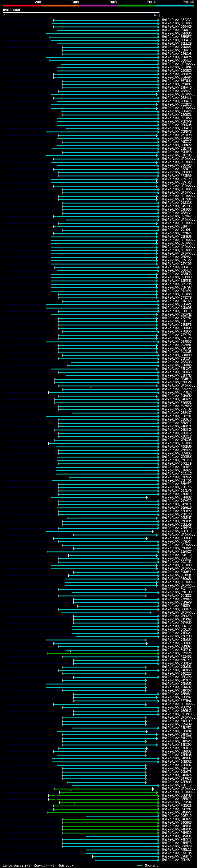This screenshot has width=197, height=868.
Task: Click the red ~20% identity legend segment
Action: click(x=22, y=6)
